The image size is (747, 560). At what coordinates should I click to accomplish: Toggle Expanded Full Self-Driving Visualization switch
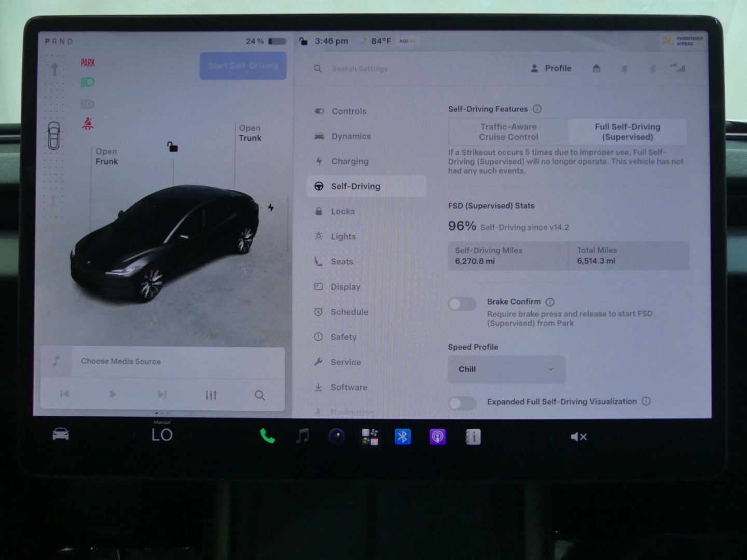(x=462, y=403)
